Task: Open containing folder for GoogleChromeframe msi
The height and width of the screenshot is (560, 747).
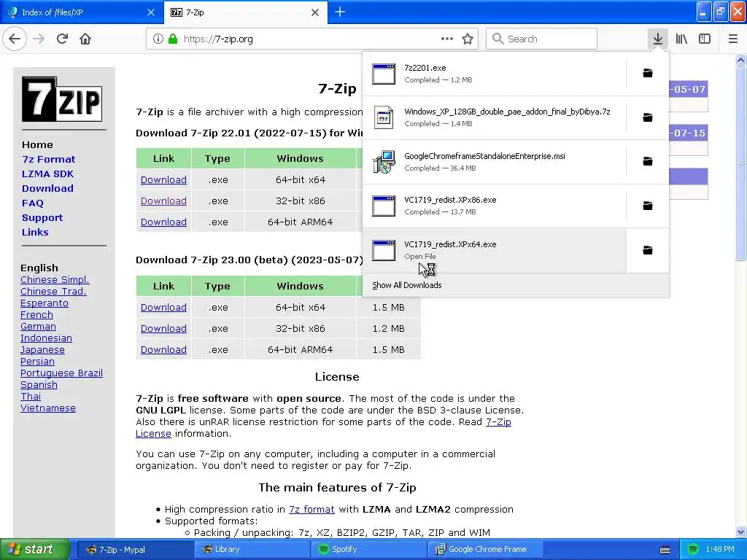Action: 648,161
